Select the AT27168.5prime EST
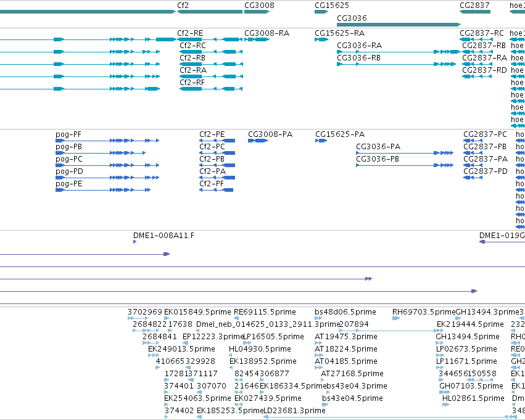This screenshot has height=420, width=525. coord(323,380)
